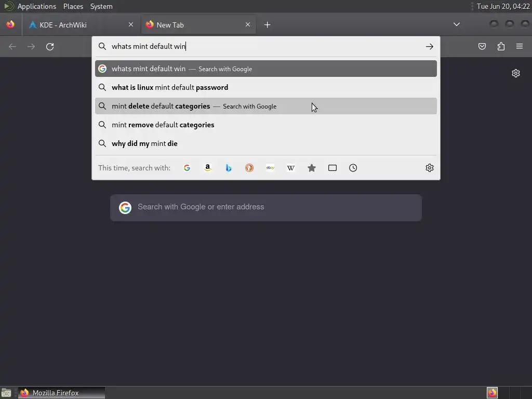Image resolution: width=532 pixels, height=399 pixels.
Task: Click the Go arrow in address bar
Action: click(430, 46)
